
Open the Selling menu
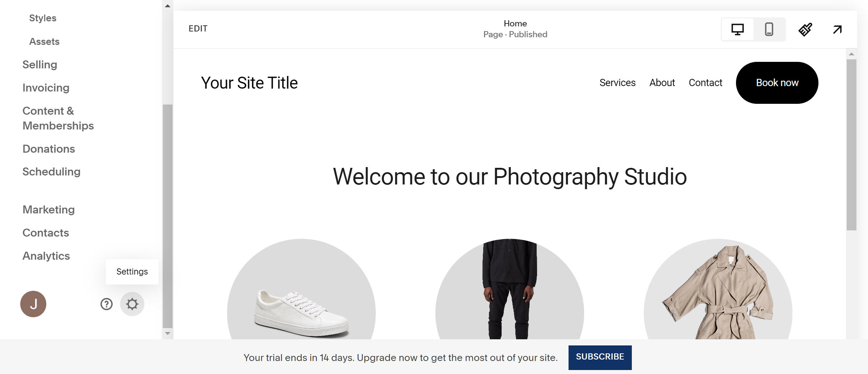click(x=40, y=65)
